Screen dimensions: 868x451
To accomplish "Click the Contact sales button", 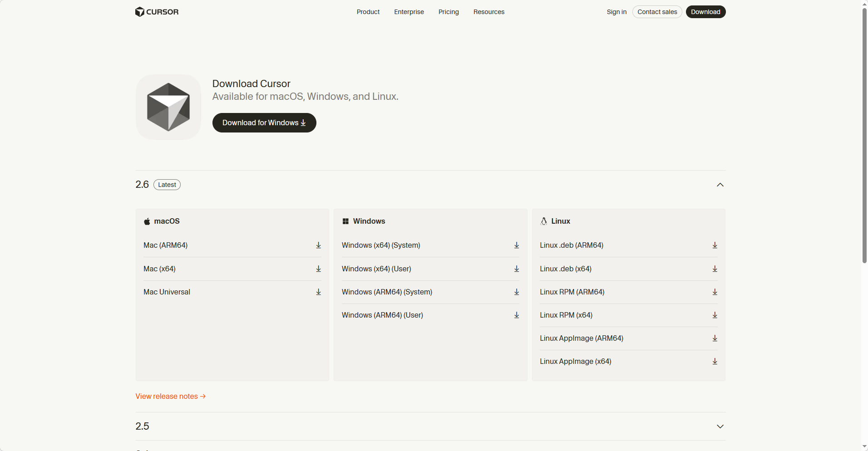I will click(x=657, y=12).
